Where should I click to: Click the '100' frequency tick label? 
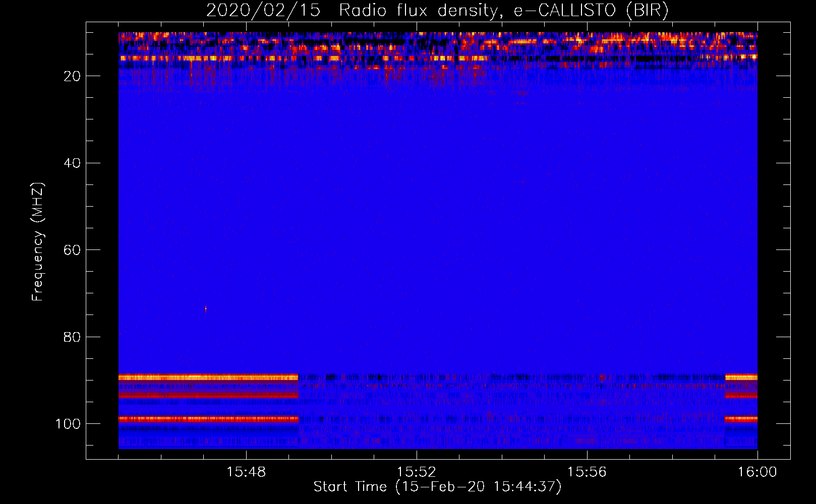point(68,424)
